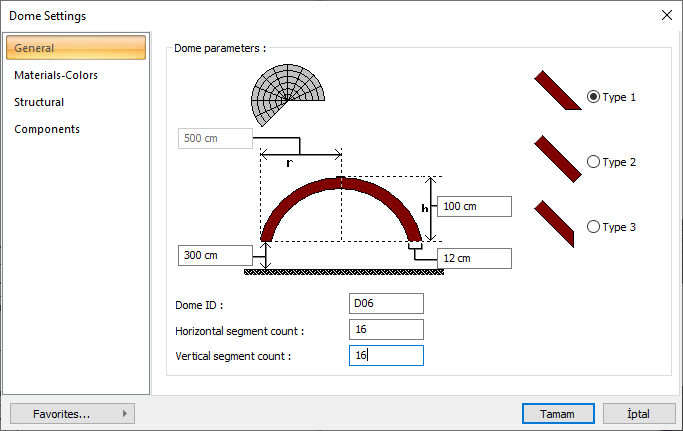The width and height of the screenshot is (683, 431).
Task: Select the Type 3 radio button
Action: point(594,227)
